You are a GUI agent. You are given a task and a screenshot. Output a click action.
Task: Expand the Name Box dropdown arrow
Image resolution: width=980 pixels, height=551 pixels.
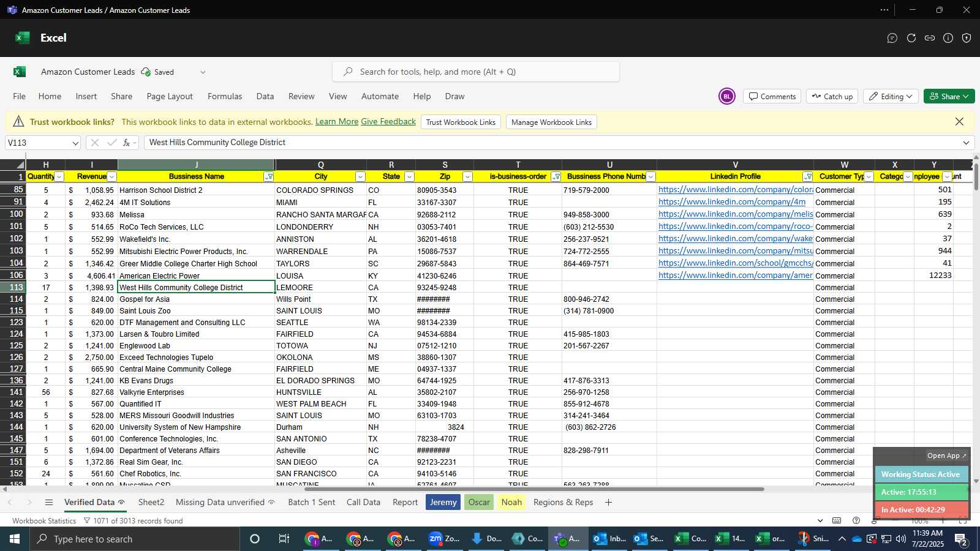75,143
